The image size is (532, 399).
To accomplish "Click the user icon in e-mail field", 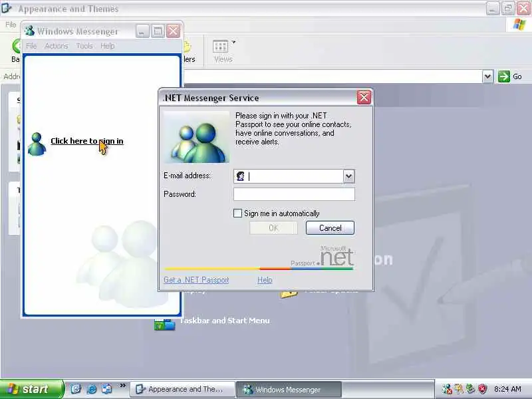I will click(x=241, y=176).
